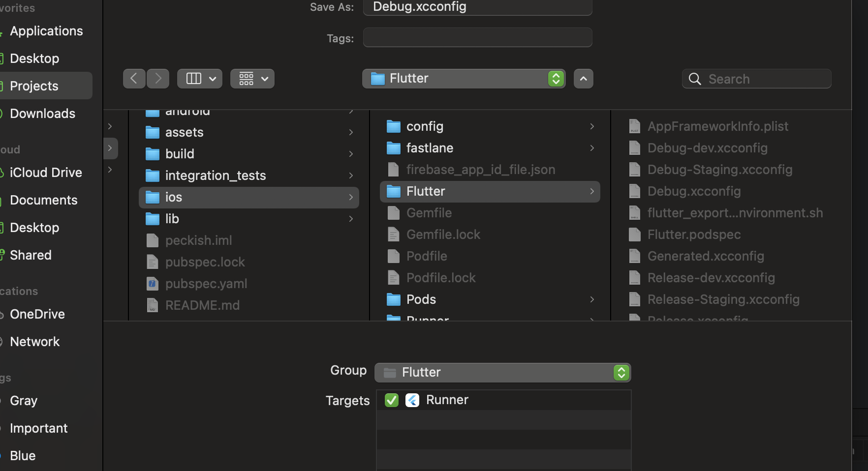Click the magnifying glass search icon
This screenshot has height=471, width=868.
[x=695, y=79]
